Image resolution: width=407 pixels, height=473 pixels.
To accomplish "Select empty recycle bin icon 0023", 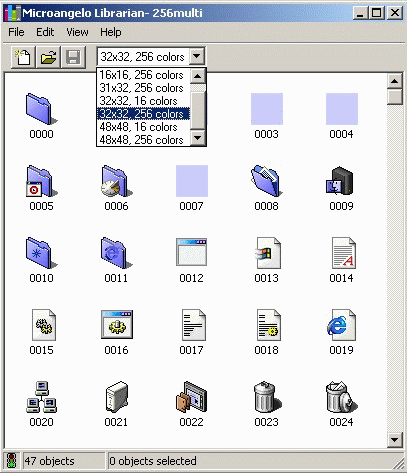I will click(x=268, y=397).
